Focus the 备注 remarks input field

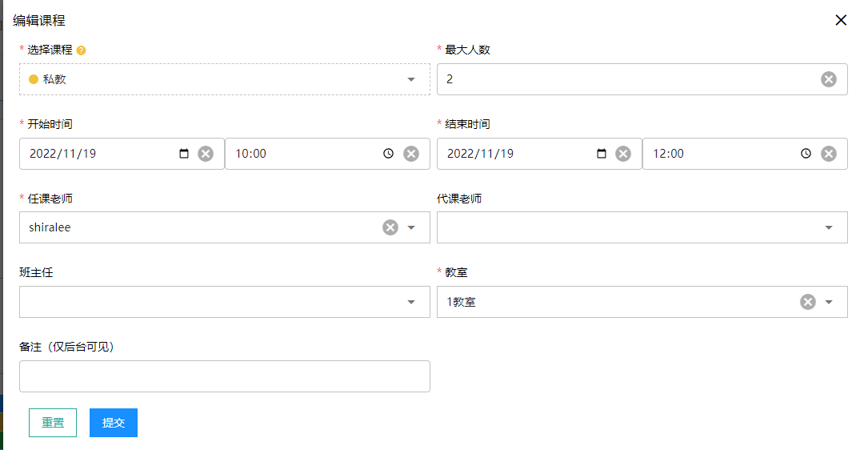click(224, 376)
